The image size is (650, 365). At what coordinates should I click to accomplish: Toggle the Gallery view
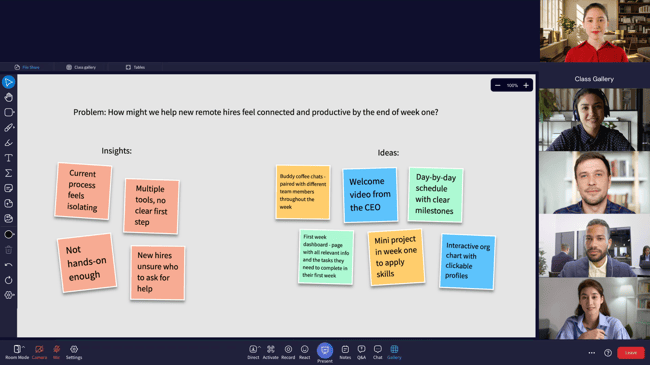pyautogui.click(x=394, y=352)
